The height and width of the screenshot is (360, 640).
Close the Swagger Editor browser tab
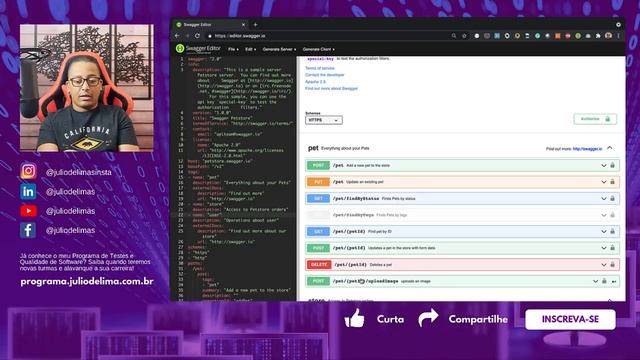click(x=243, y=24)
